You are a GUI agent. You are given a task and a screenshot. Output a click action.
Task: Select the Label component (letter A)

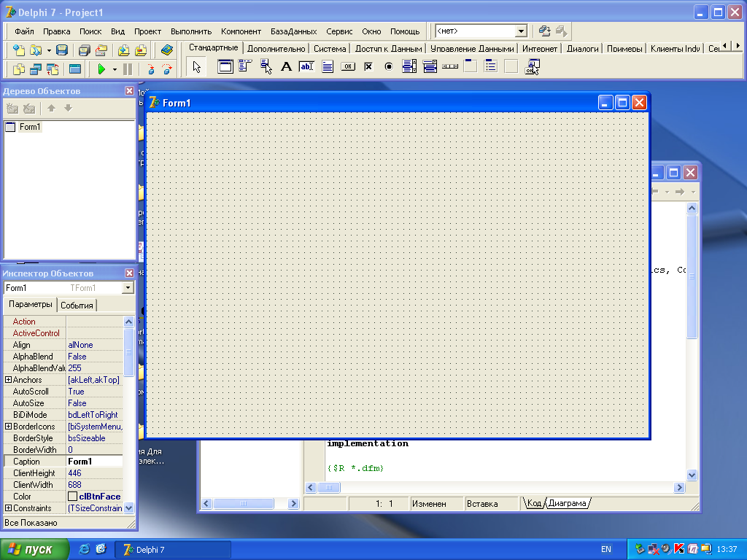286,66
